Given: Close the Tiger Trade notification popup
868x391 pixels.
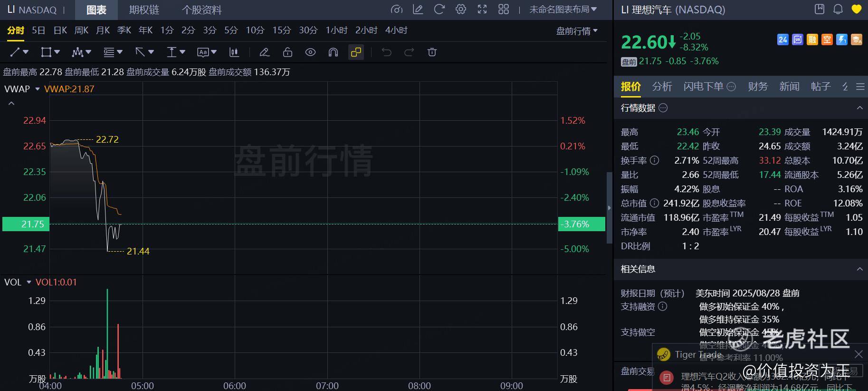Looking at the screenshot, I should click(858, 354).
